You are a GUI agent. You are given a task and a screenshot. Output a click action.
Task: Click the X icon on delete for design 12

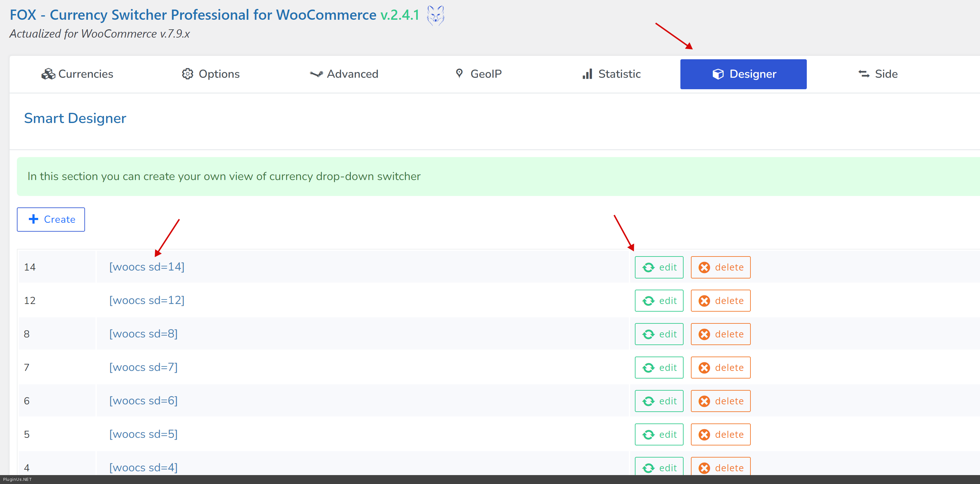(704, 301)
